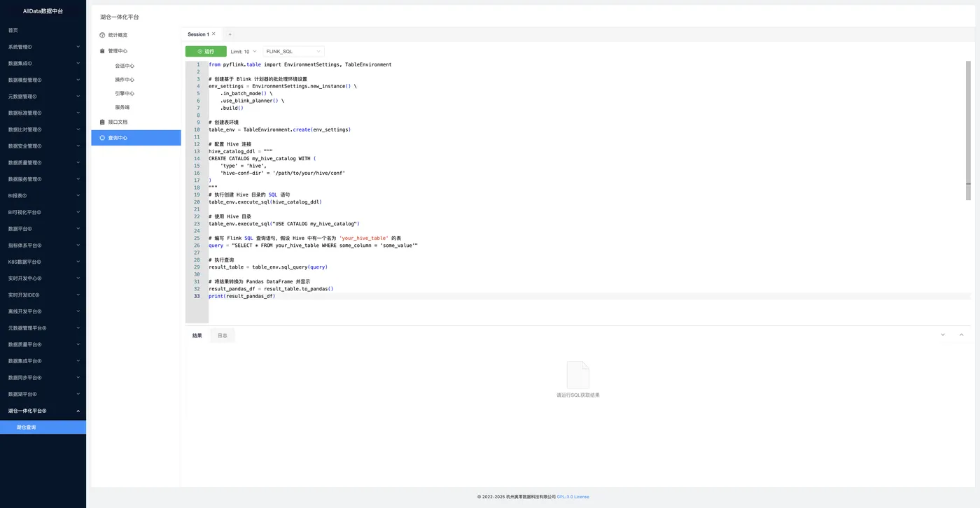The height and width of the screenshot is (508, 980).
Task: Collapse 湖仓一体化平台 sidebar menu chevron
Action: click(x=78, y=411)
